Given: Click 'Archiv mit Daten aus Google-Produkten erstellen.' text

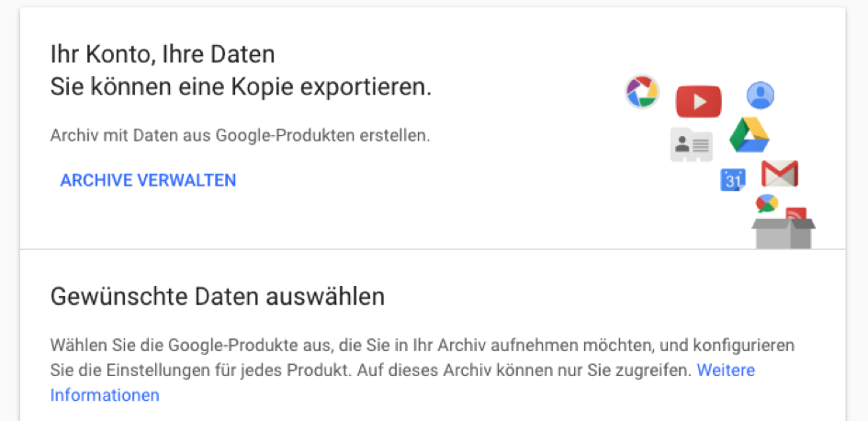Looking at the screenshot, I should (x=241, y=135).
